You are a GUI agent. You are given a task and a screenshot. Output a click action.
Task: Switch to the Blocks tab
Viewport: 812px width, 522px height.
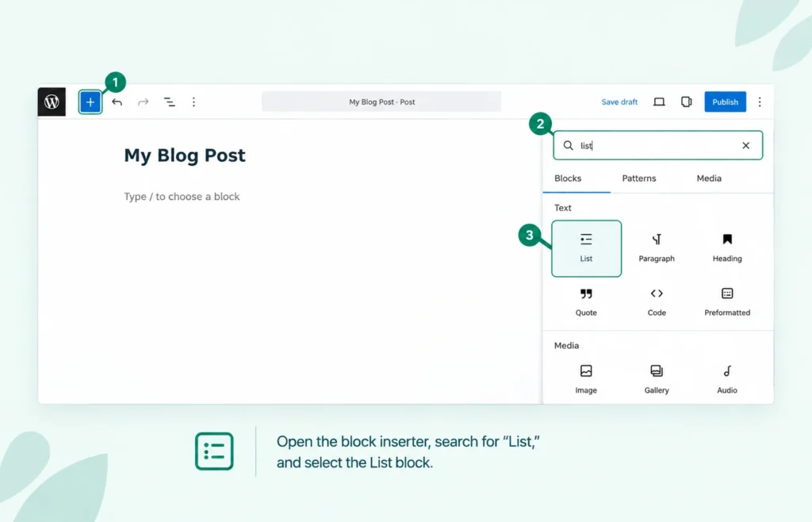click(568, 178)
